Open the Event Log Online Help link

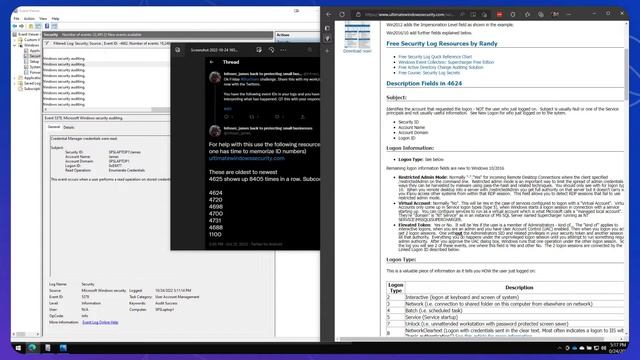[x=100, y=322]
